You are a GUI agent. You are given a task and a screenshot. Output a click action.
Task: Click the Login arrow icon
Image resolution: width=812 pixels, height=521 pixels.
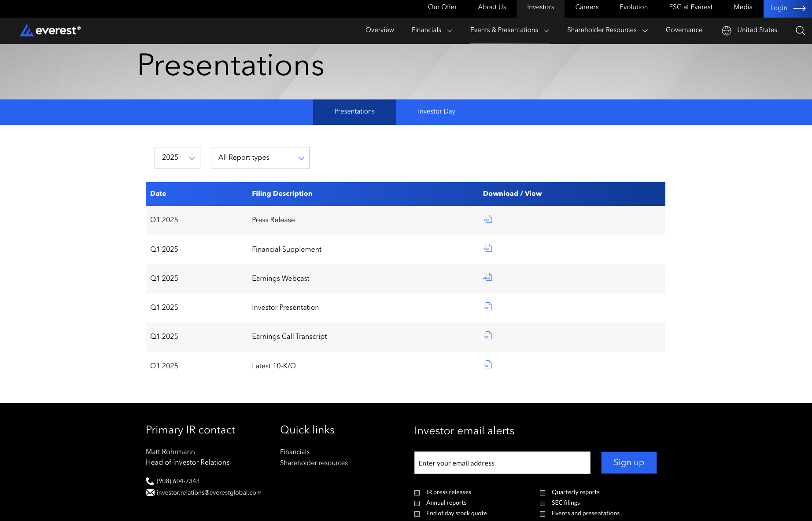click(x=800, y=8)
